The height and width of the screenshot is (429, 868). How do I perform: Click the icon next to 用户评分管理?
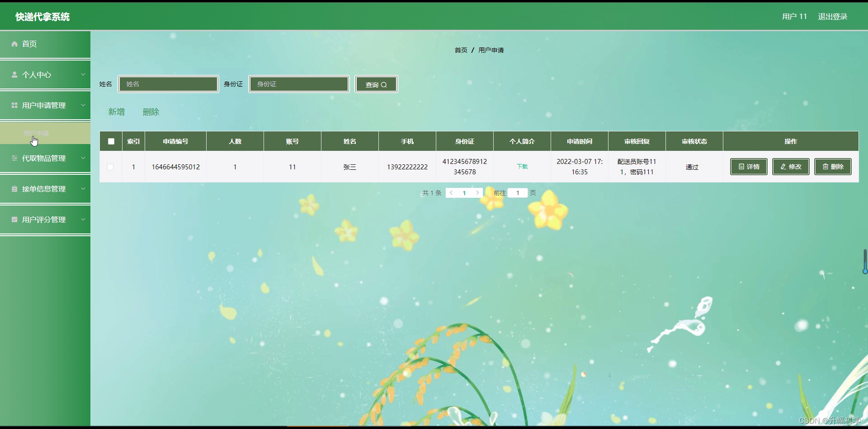pyautogui.click(x=15, y=219)
